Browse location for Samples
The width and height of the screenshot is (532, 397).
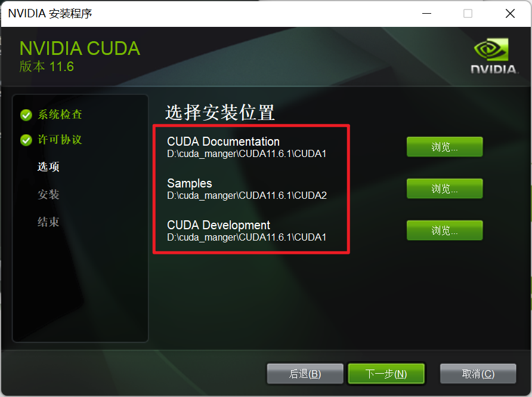click(444, 189)
